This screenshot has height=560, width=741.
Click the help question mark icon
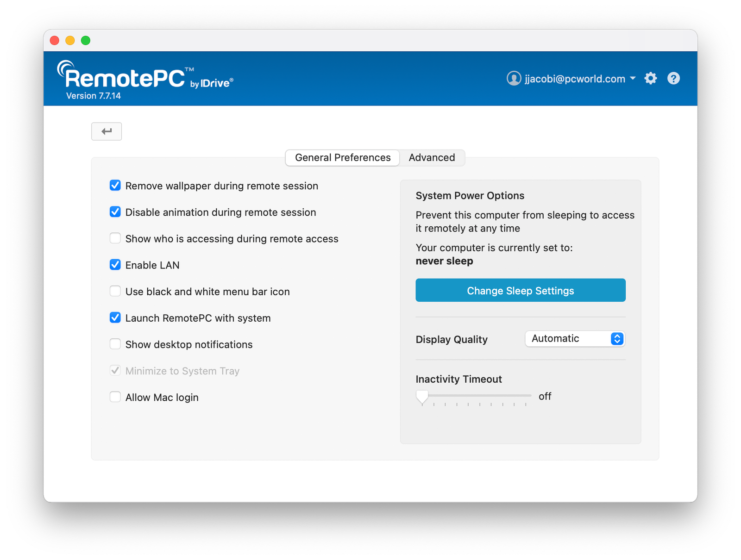coord(673,78)
